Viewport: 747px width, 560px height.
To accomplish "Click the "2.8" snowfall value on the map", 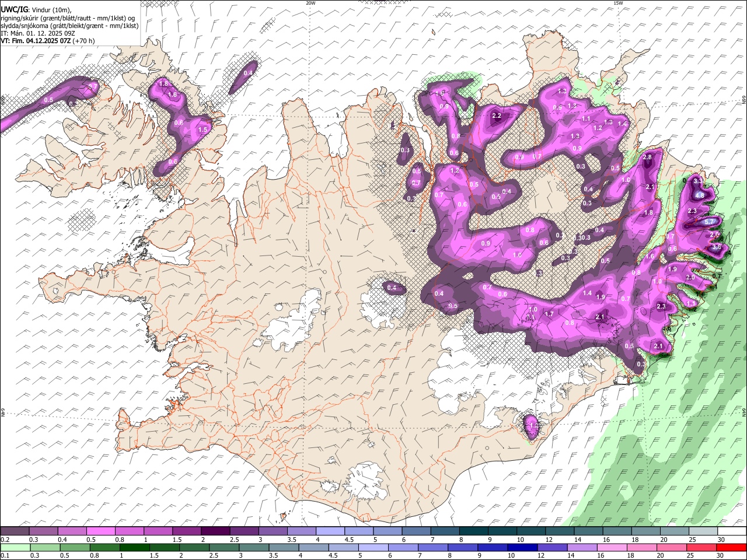I will tap(647, 157).
